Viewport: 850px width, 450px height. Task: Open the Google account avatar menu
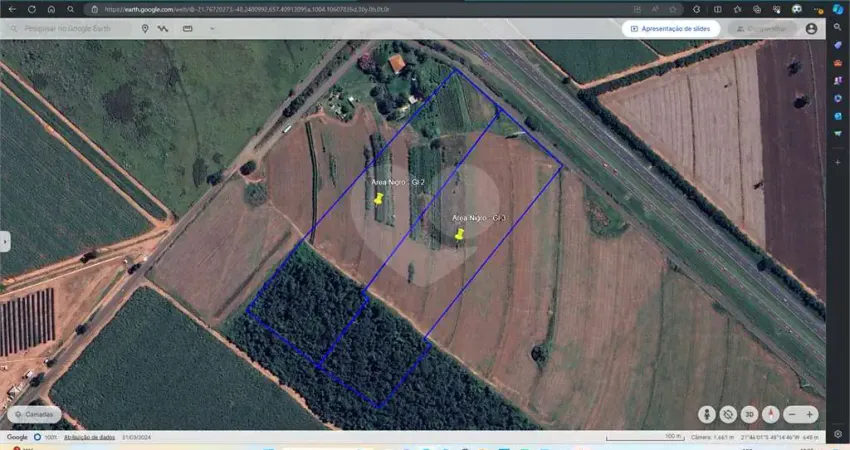(811, 29)
